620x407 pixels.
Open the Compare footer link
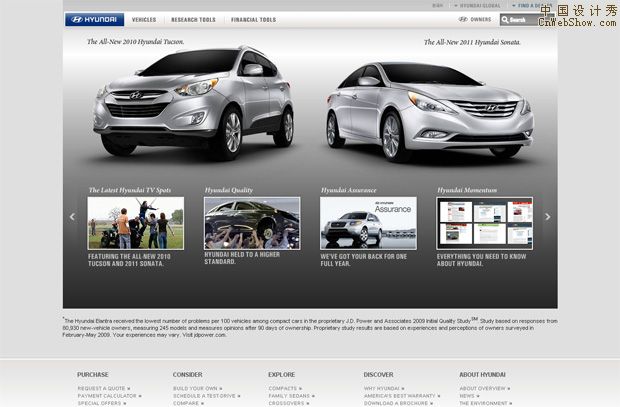click(x=188, y=403)
